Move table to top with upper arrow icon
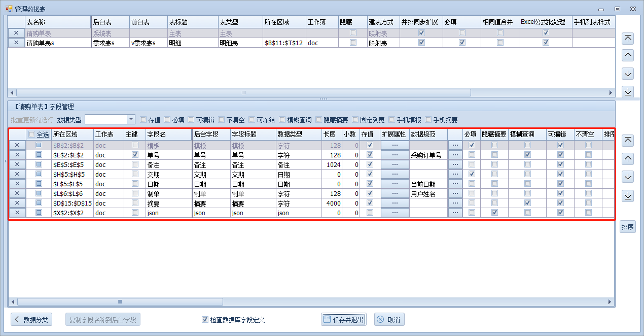The image size is (644, 336). [x=628, y=39]
